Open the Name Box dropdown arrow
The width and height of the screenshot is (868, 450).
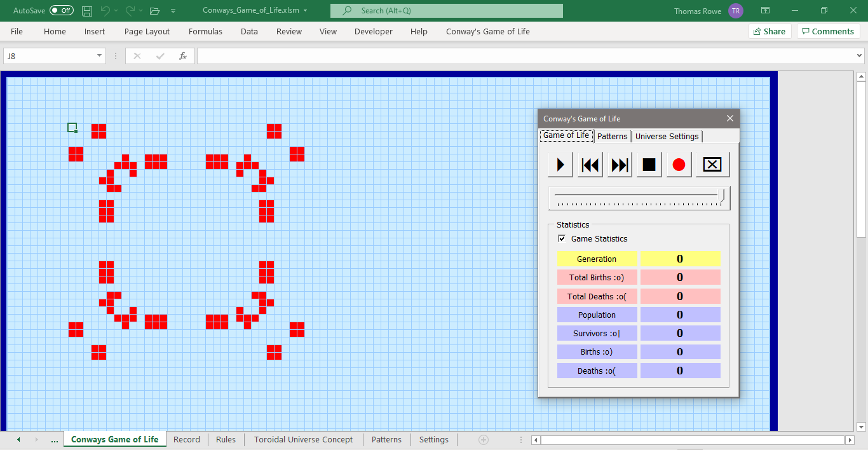coord(100,56)
